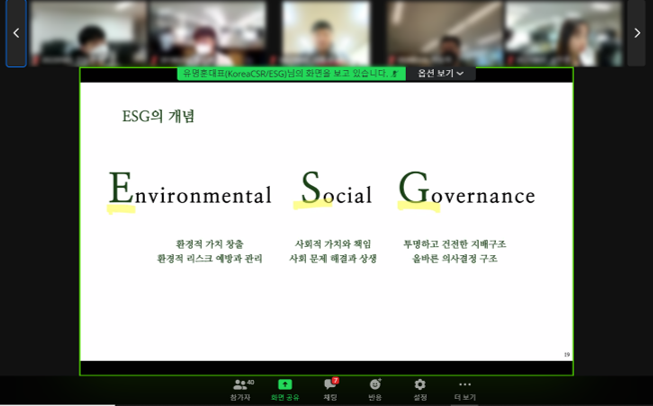Open 설정 settings gear

click(x=420, y=388)
